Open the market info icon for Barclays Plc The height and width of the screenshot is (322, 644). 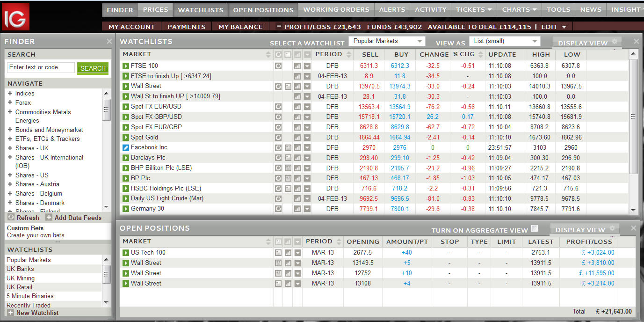coord(288,158)
